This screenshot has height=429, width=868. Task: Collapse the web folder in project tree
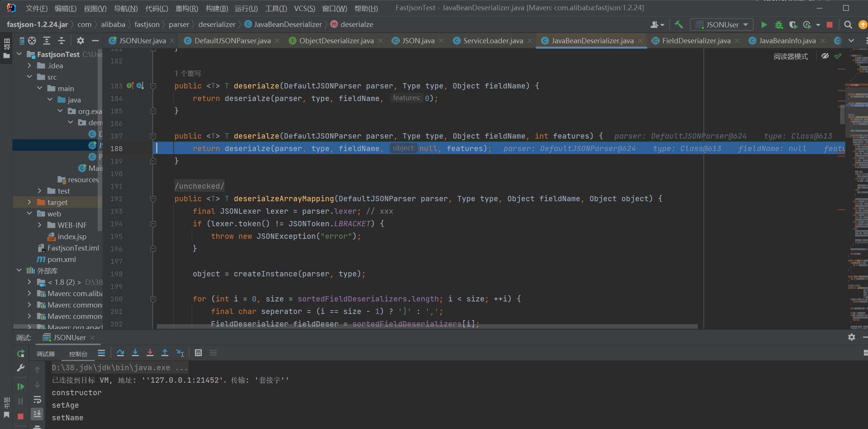(29, 214)
